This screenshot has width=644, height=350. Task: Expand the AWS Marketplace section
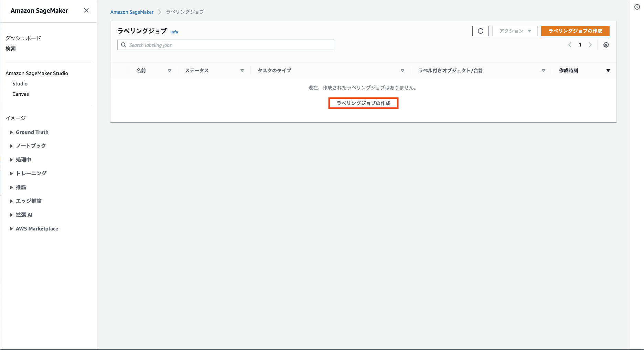pyautogui.click(x=11, y=229)
